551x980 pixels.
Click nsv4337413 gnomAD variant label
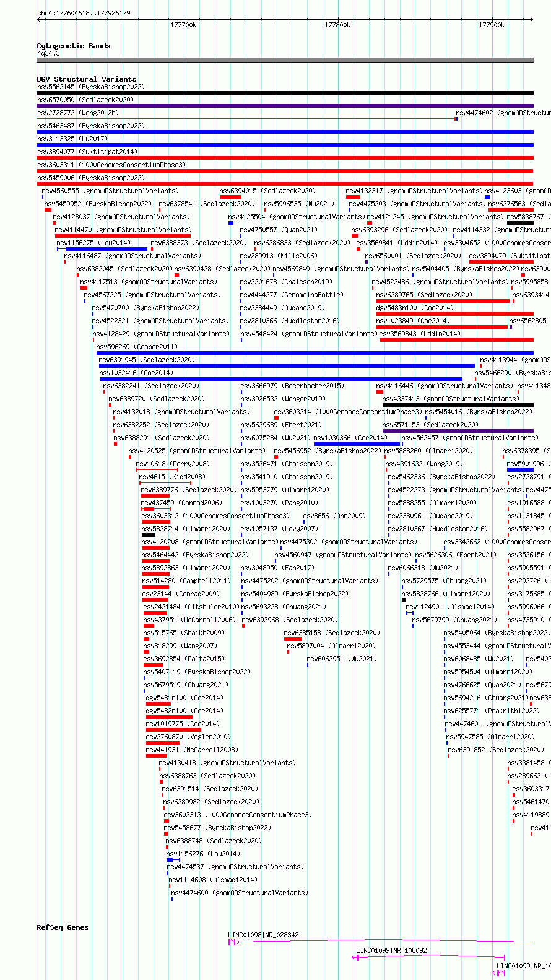tap(451, 399)
